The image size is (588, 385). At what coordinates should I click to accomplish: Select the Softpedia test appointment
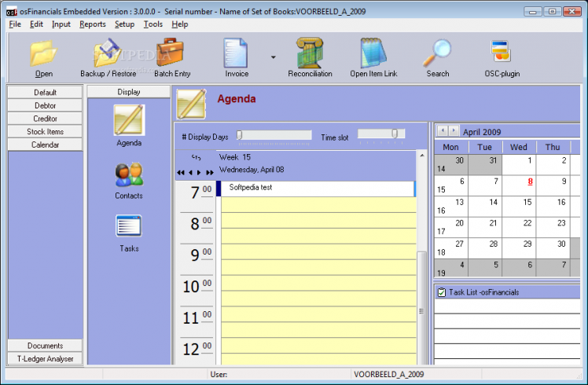pyautogui.click(x=318, y=189)
